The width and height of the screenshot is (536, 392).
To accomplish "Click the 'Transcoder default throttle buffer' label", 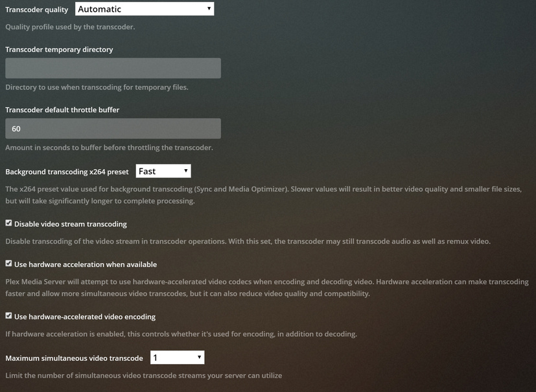I will tap(62, 110).
